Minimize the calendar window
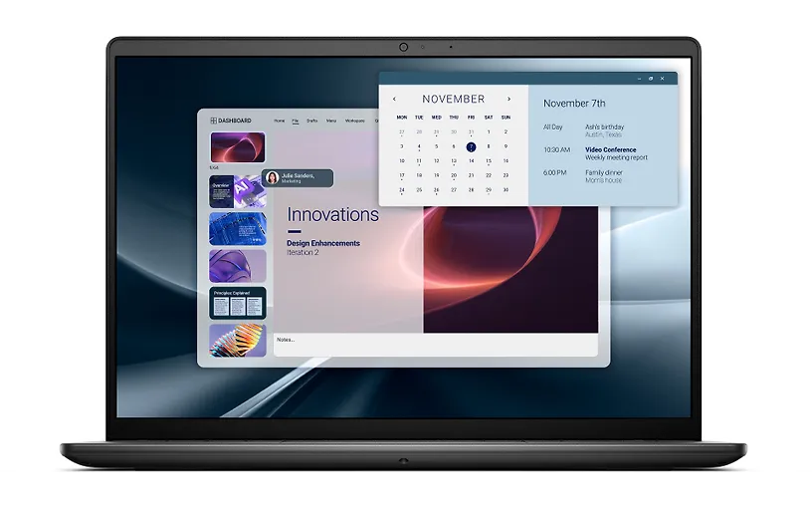This screenshot has height=508, width=812. pos(638,78)
